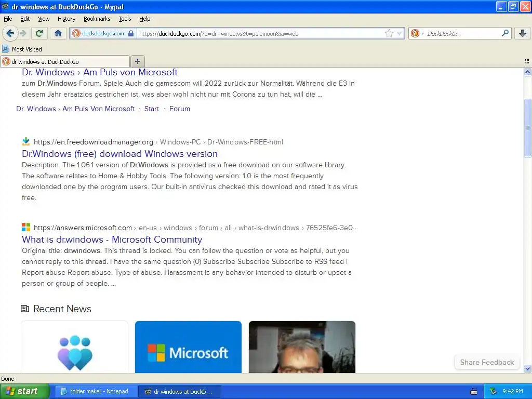Open the View menu
The image size is (532, 399).
[44, 19]
